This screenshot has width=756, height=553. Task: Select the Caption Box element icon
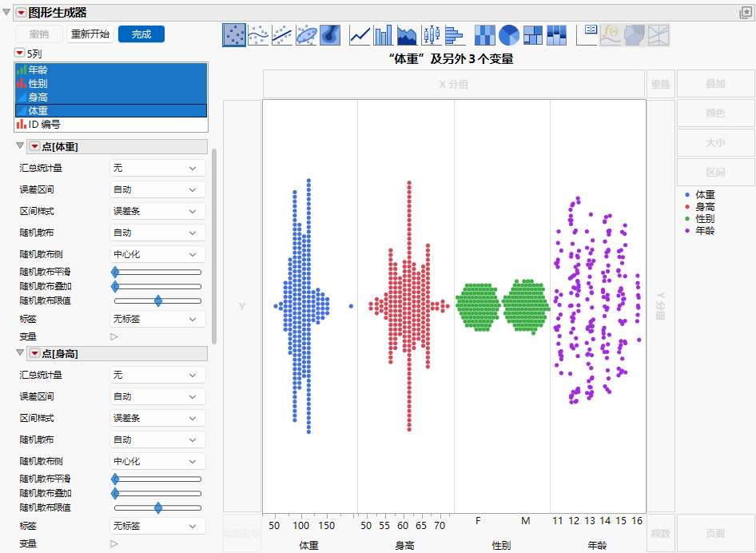tap(587, 35)
